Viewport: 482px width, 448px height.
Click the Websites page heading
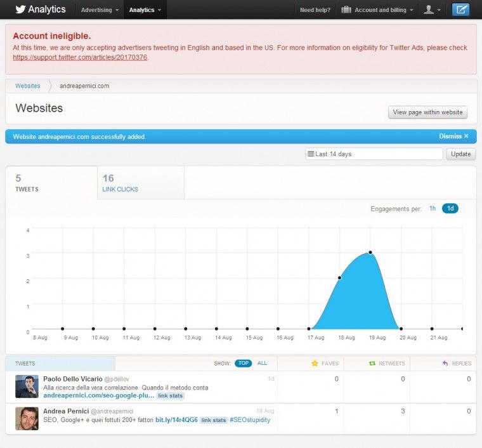tap(39, 108)
